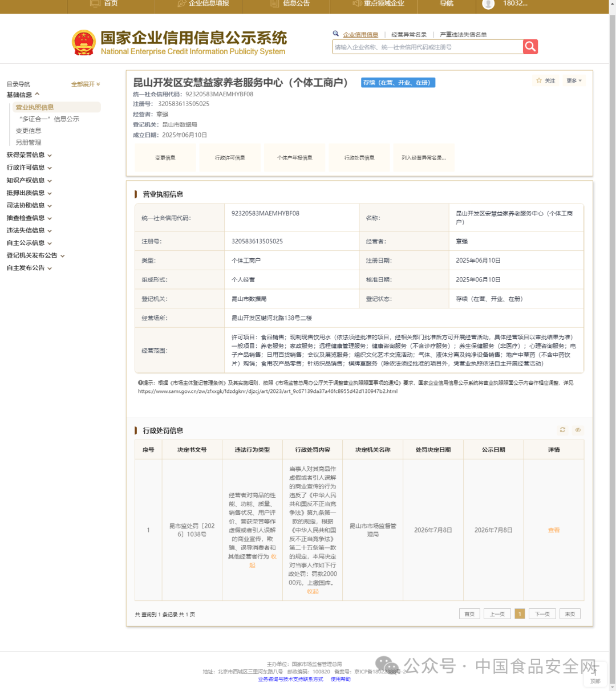Click 业务咨询与技术支持联系方式 footer link
The image size is (616, 691).
pyautogui.click(x=290, y=679)
